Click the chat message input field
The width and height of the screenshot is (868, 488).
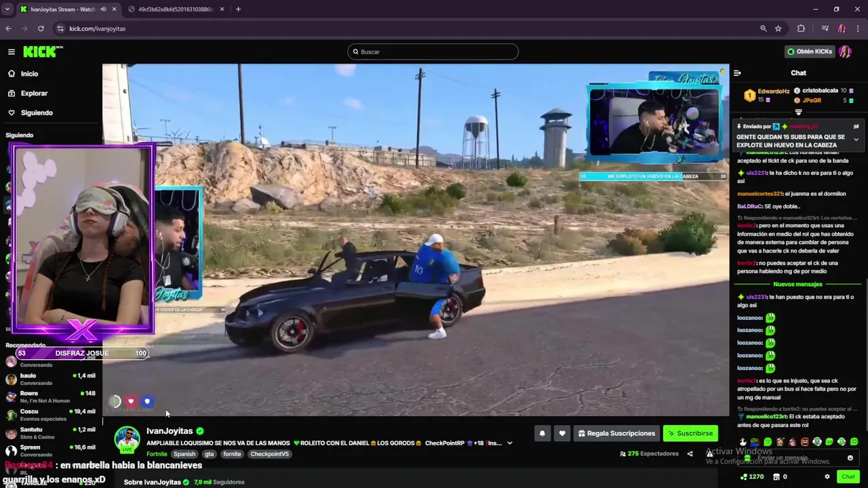(797, 457)
